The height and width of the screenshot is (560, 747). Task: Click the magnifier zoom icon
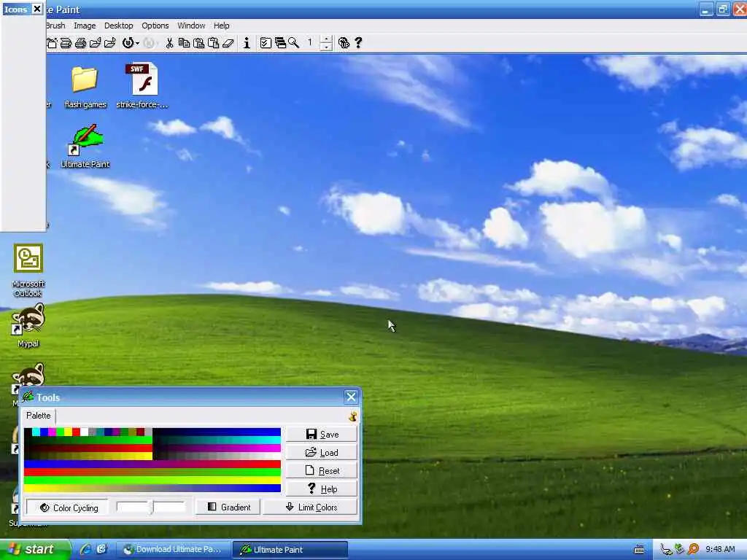pos(294,43)
